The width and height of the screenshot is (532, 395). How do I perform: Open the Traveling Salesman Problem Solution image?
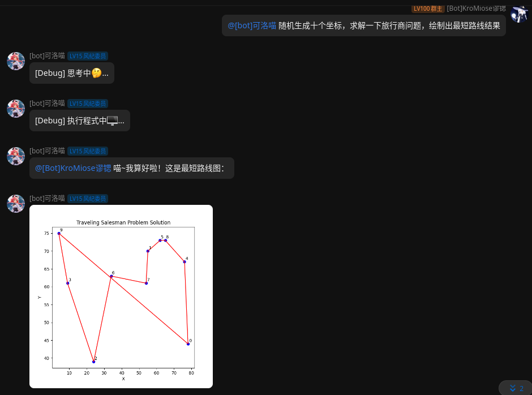point(121,297)
